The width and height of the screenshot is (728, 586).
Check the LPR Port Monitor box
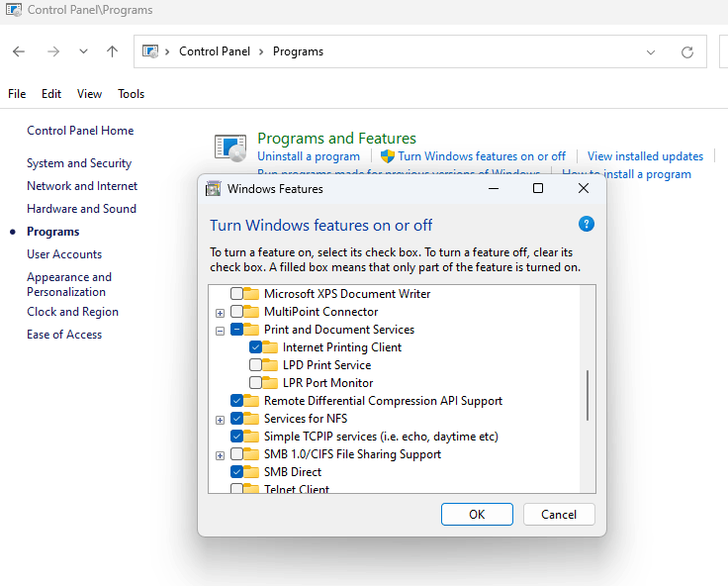click(x=255, y=383)
